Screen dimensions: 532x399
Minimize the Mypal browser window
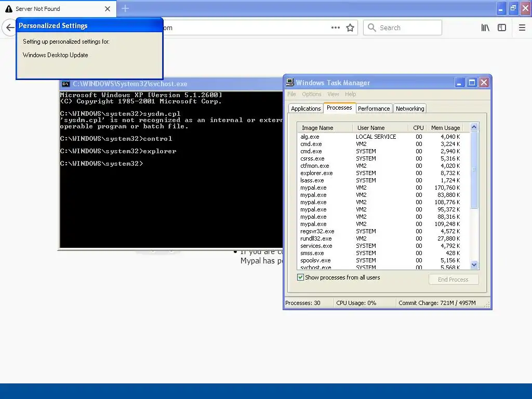501,9
